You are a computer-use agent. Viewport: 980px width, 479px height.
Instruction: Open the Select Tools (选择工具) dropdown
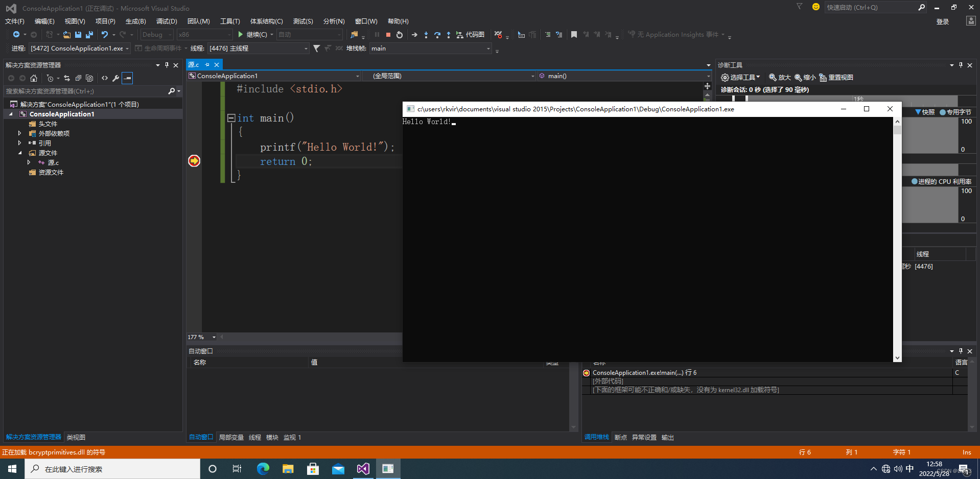pos(740,78)
